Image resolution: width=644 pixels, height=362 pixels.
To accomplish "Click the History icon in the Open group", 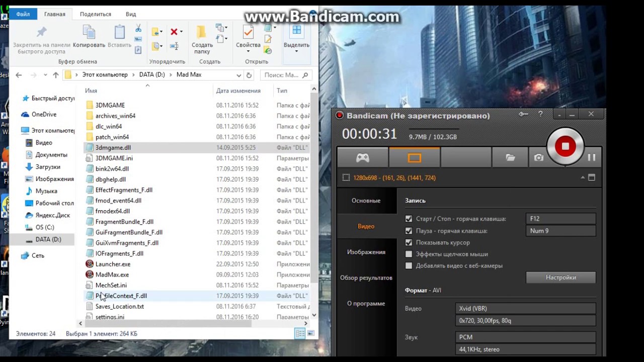I will coord(268,50).
